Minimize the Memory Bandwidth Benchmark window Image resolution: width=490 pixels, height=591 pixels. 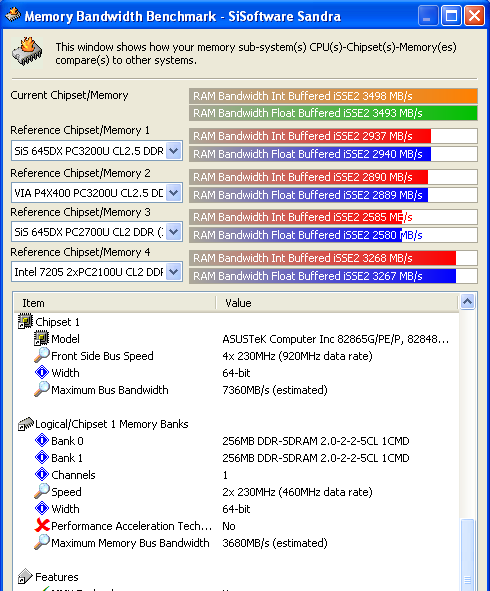(x=428, y=16)
